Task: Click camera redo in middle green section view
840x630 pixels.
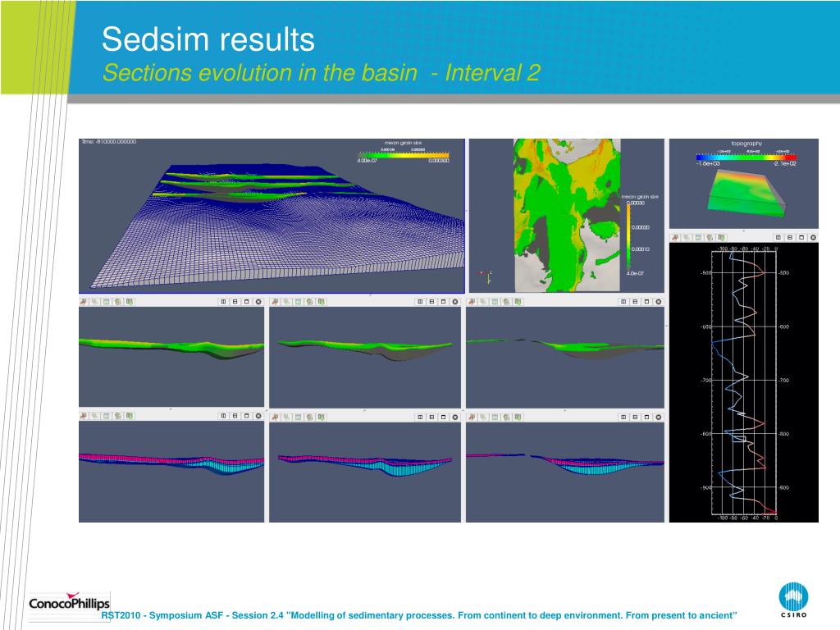Action: click(x=287, y=302)
